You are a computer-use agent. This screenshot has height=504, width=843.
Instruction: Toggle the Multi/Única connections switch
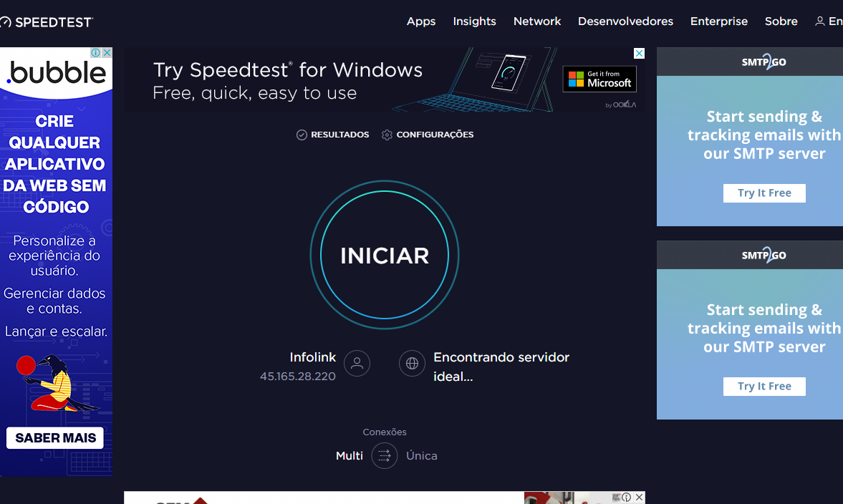point(385,455)
